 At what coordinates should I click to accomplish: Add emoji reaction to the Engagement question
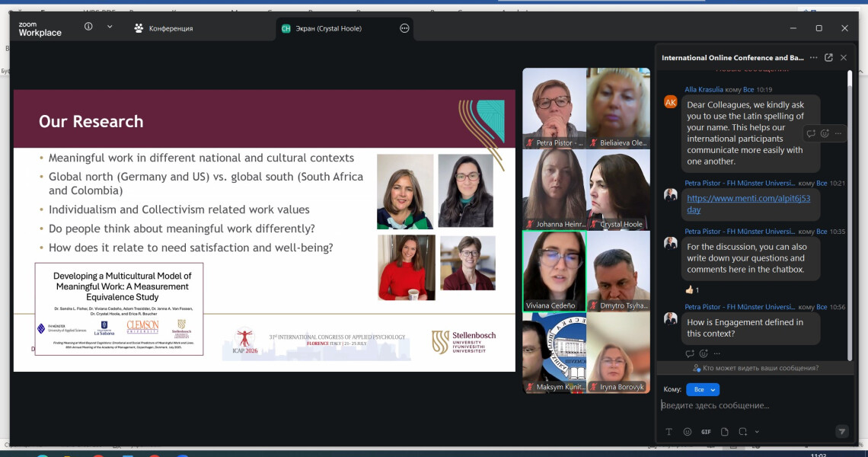[x=704, y=353]
